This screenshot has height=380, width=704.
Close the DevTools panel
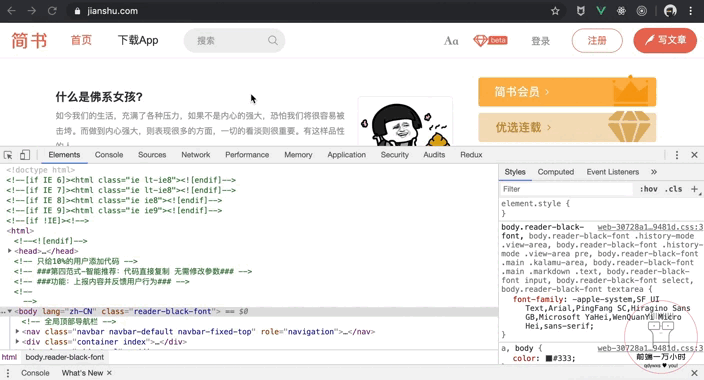click(694, 155)
